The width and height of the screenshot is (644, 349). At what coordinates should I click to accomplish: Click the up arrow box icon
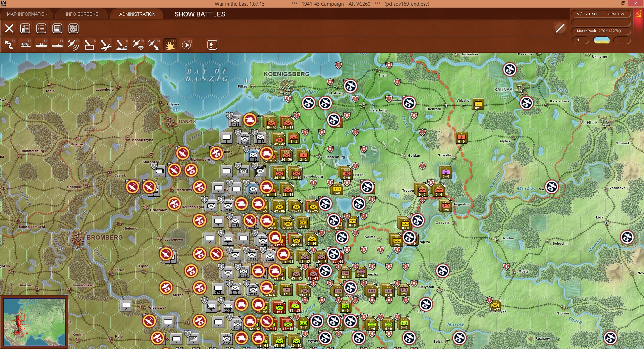[x=212, y=45]
